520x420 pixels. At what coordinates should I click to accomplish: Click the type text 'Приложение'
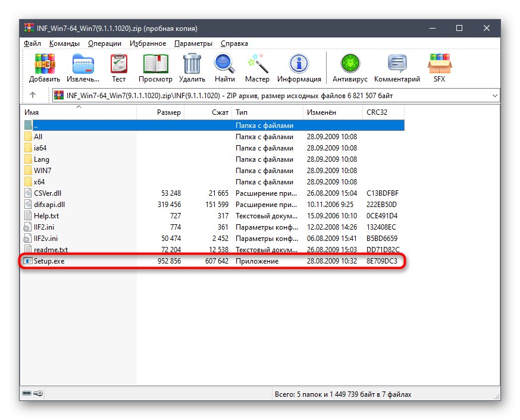(257, 261)
